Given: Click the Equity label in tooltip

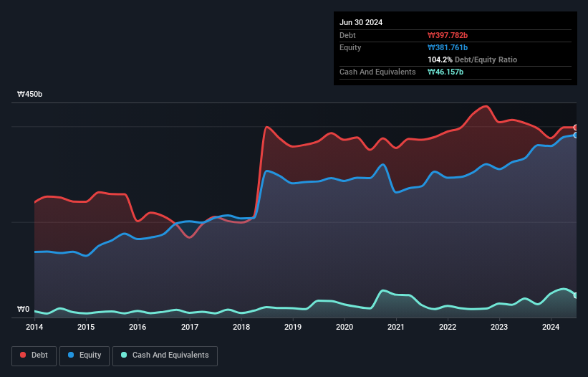Looking at the screenshot, I should (350, 47).
